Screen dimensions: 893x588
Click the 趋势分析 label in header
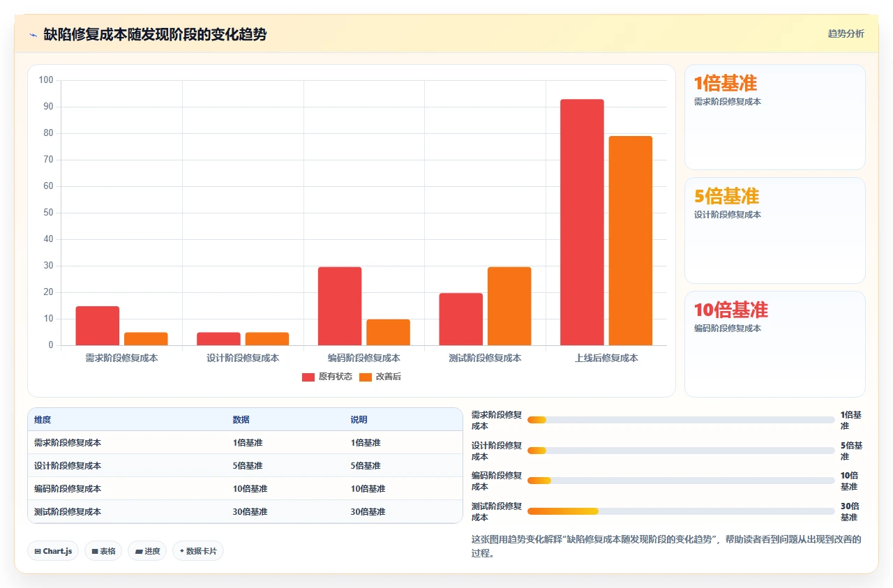point(846,33)
